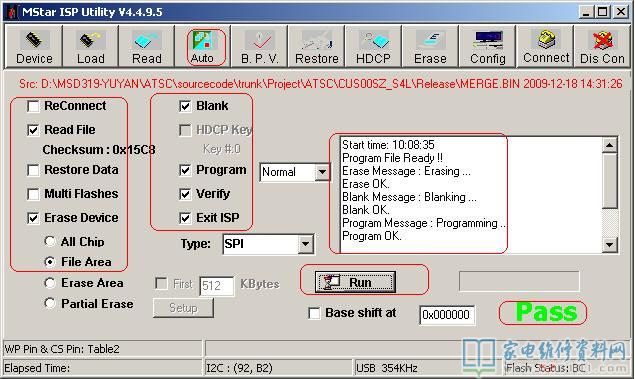Click the Run button

pyautogui.click(x=355, y=282)
